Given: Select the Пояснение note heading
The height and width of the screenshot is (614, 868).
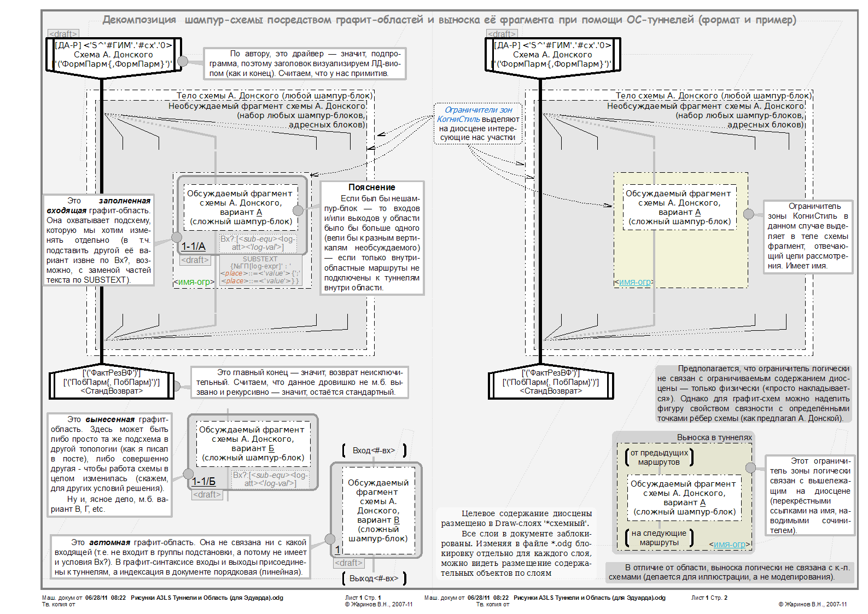Looking at the screenshot, I should coord(372,187).
